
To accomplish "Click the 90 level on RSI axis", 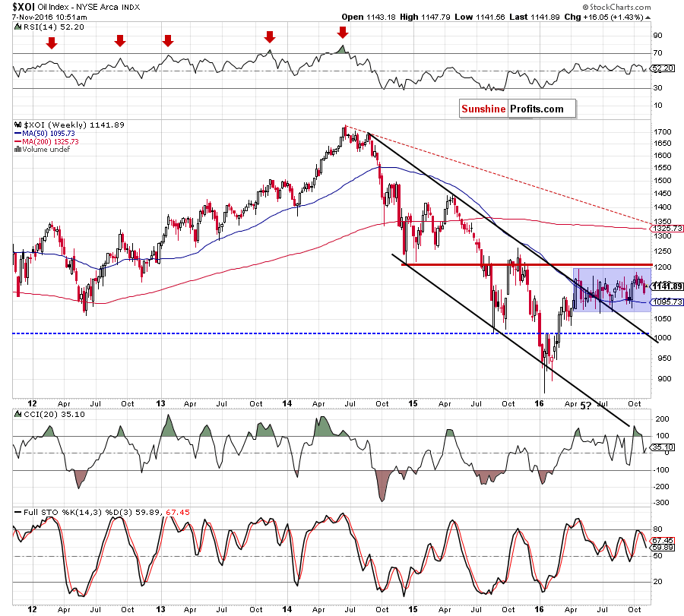I will pyautogui.click(x=657, y=36).
